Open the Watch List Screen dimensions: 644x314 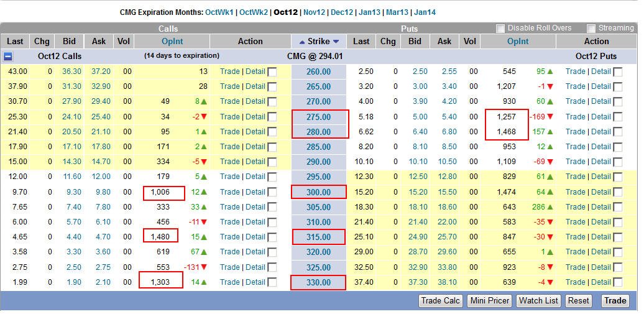pyautogui.click(x=538, y=301)
